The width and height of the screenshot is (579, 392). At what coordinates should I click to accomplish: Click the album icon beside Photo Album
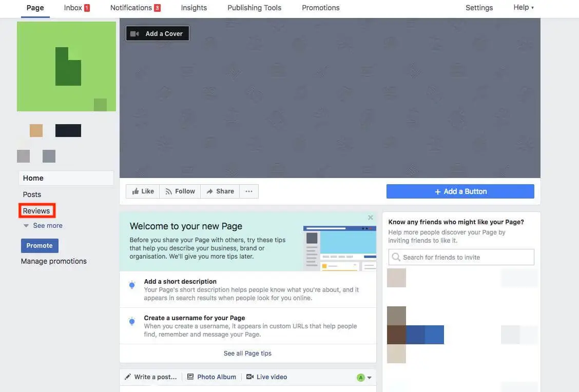190,377
